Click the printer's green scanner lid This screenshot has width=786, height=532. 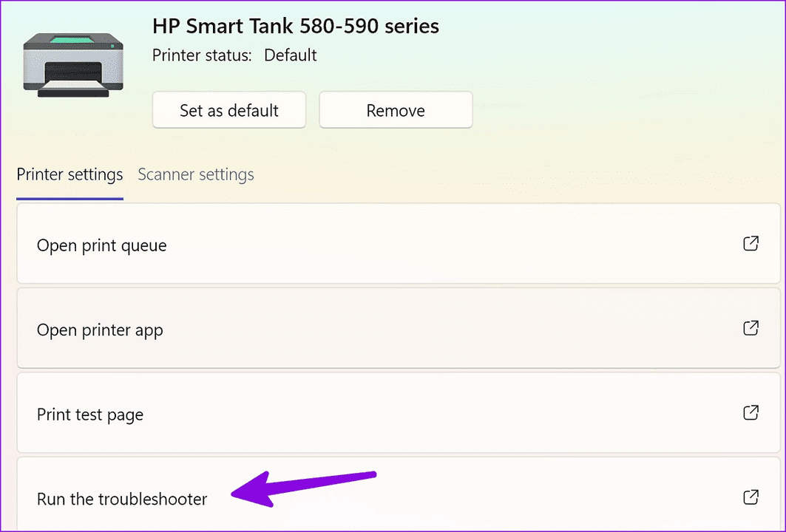tap(72, 39)
